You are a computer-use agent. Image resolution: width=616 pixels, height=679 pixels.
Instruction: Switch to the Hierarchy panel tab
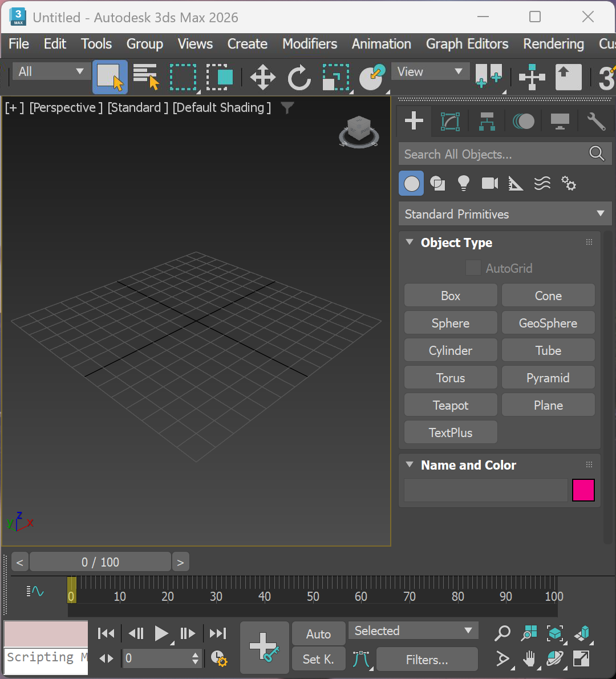pos(487,121)
